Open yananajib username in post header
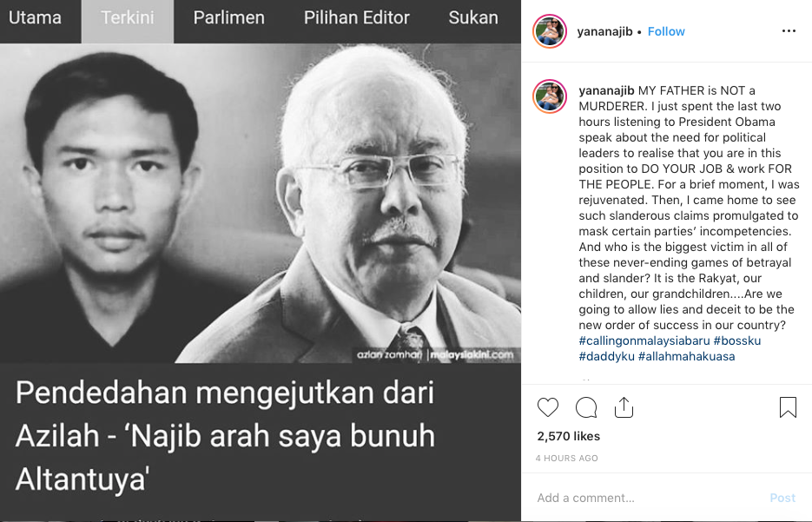 click(x=604, y=31)
